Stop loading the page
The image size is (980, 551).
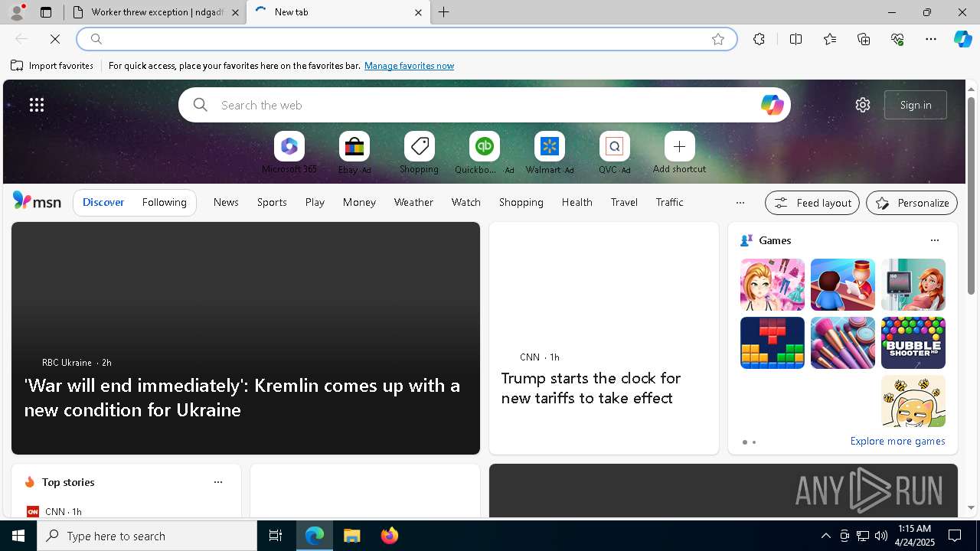[x=55, y=39]
